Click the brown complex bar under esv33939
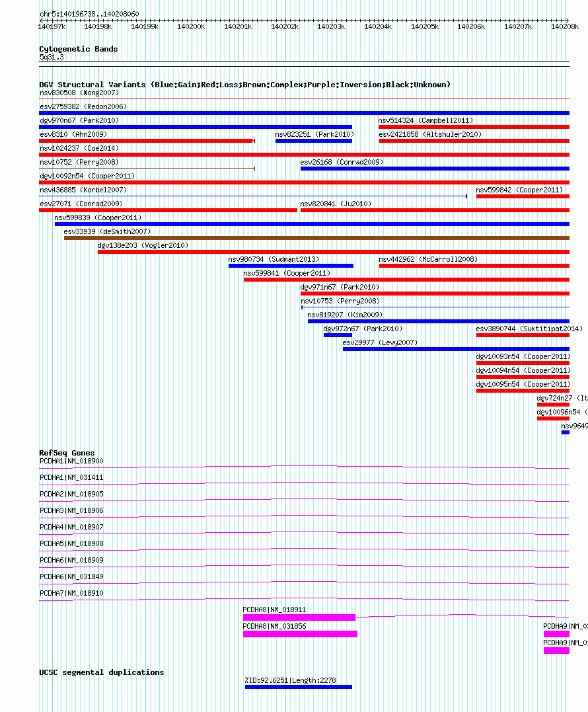 (x=316, y=238)
